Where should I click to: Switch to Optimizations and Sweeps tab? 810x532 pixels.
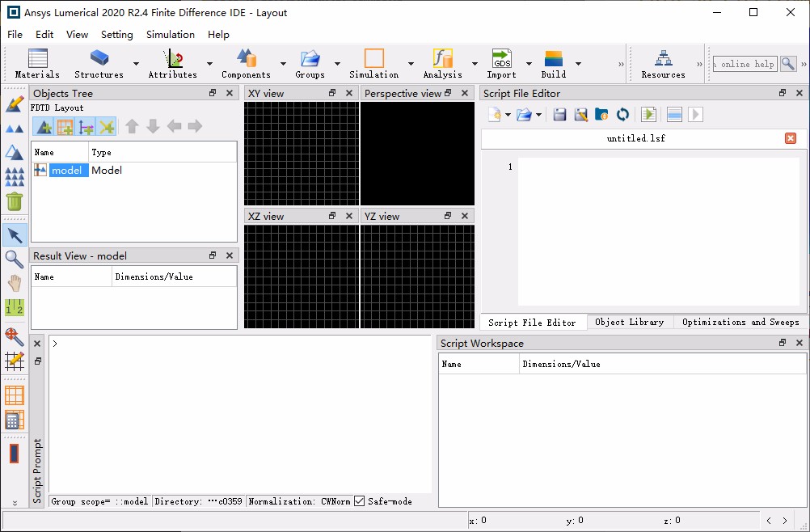coord(740,322)
